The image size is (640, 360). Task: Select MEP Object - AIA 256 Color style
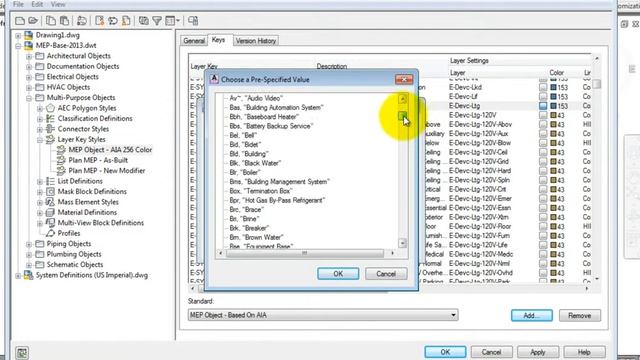point(110,150)
